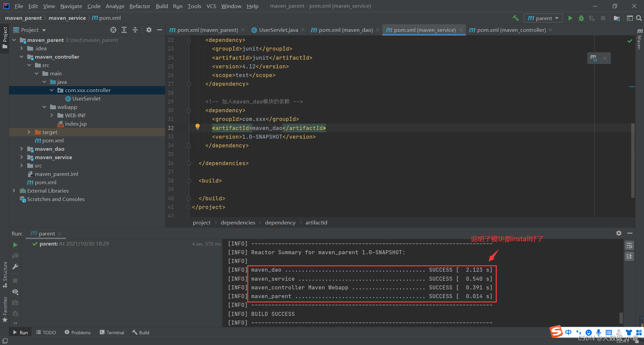Open the Terminal tool window

(x=112, y=332)
